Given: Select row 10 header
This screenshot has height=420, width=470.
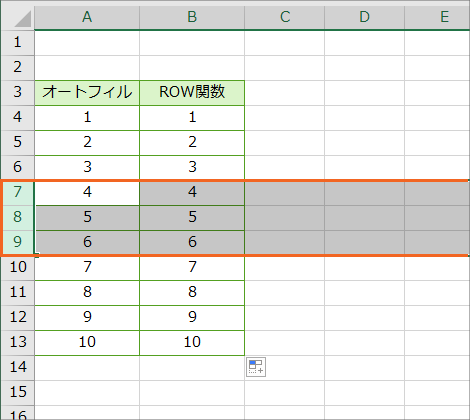Looking at the screenshot, I should [18, 268].
